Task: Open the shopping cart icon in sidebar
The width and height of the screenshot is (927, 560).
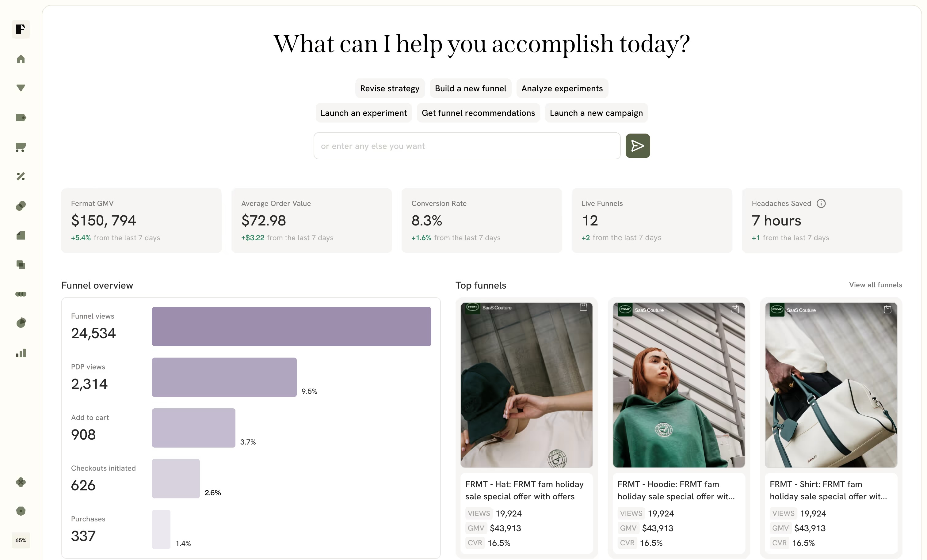Action: click(x=21, y=147)
